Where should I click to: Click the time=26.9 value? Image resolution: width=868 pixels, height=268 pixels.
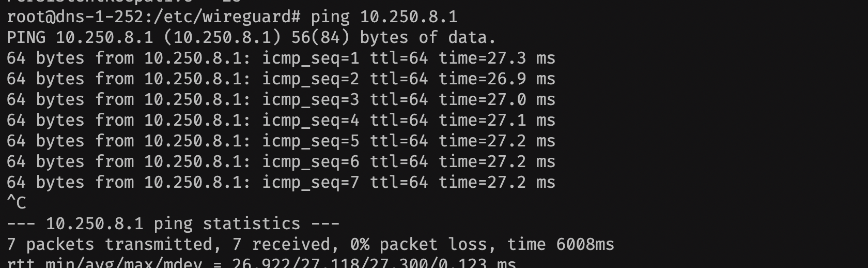click(x=482, y=79)
